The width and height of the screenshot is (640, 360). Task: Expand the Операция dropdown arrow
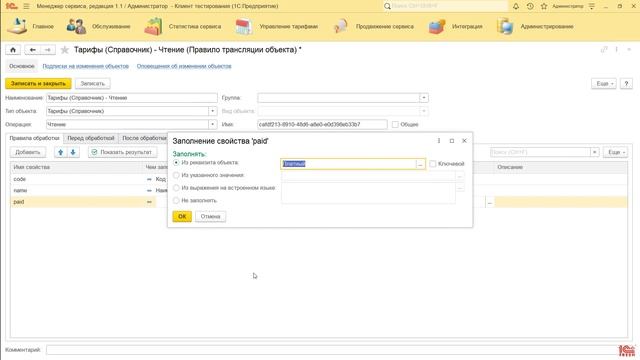[x=212, y=124]
